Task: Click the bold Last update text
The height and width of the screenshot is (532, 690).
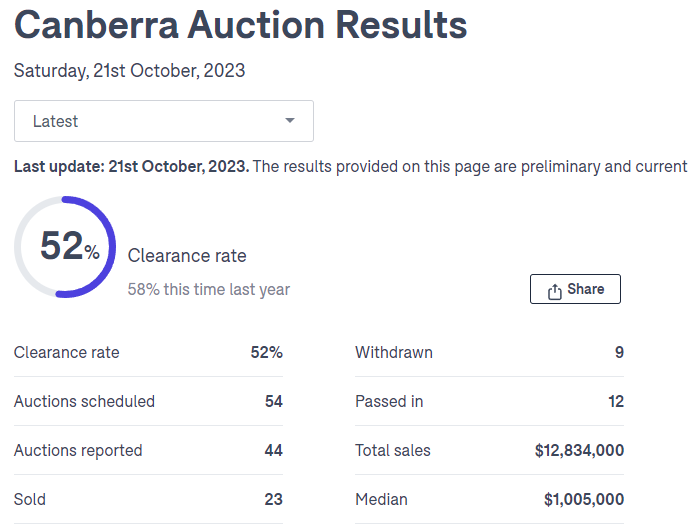Action: click(131, 166)
